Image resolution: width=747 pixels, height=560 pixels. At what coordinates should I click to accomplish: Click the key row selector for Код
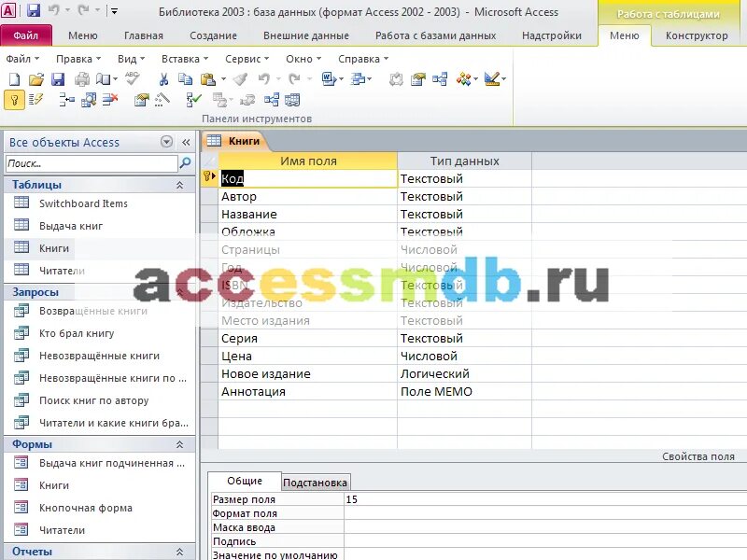tap(209, 177)
